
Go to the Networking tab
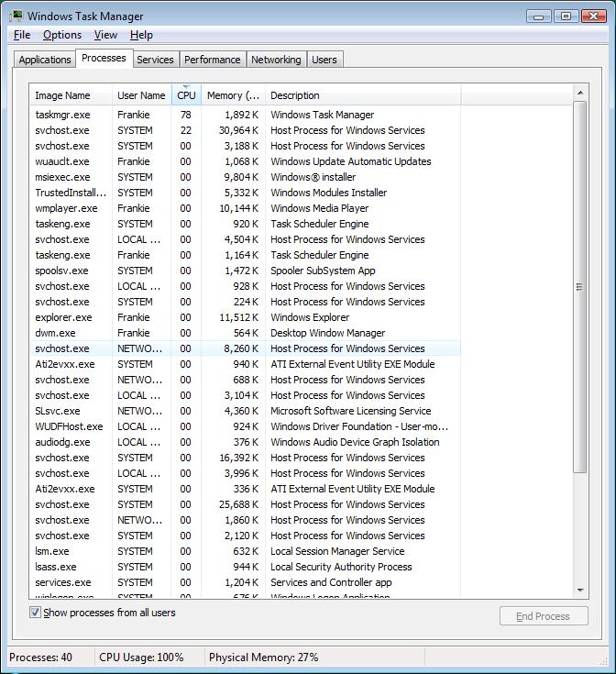pos(276,60)
